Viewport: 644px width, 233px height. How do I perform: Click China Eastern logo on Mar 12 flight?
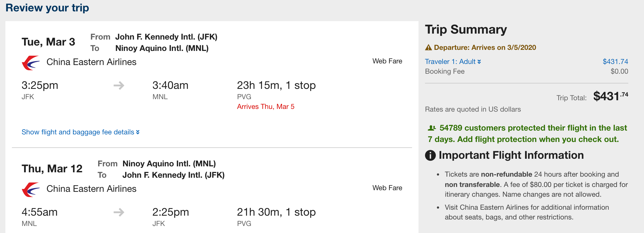point(31,190)
